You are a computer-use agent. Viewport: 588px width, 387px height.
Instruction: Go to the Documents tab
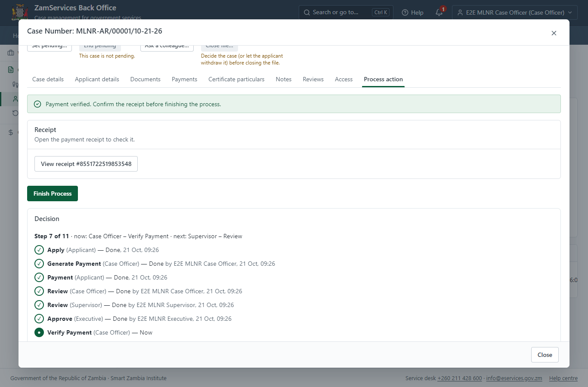click(x=145, y=79)
